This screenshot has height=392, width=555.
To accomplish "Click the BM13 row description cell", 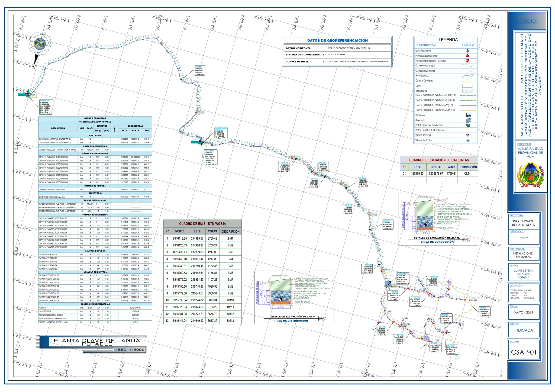I will pyautogui.click(x=230, y=321).
